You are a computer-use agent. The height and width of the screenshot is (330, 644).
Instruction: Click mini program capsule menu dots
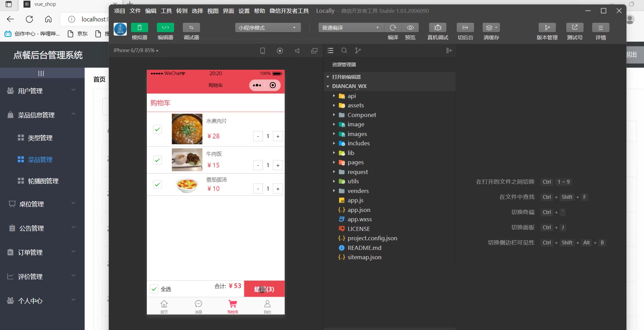(257, 85)
